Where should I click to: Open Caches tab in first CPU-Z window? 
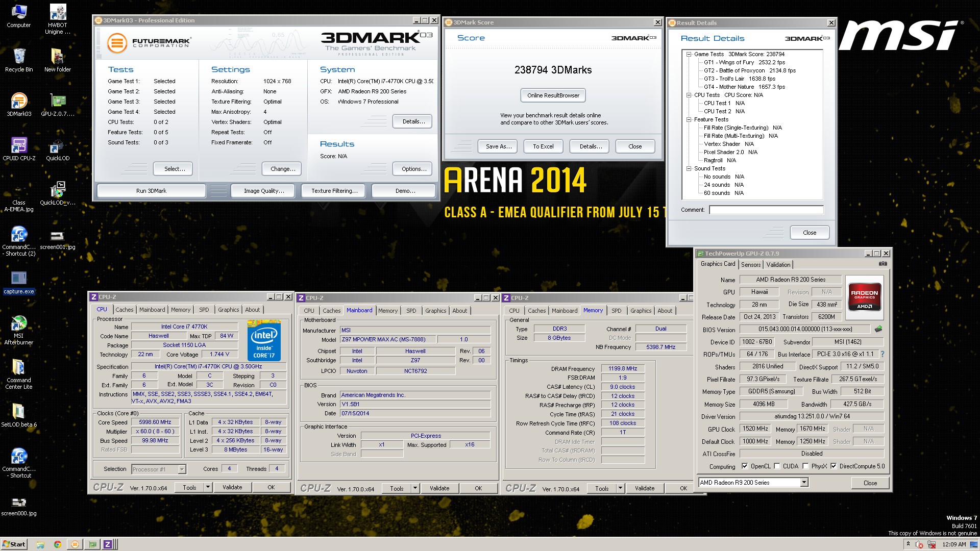[x=124, y=310]
